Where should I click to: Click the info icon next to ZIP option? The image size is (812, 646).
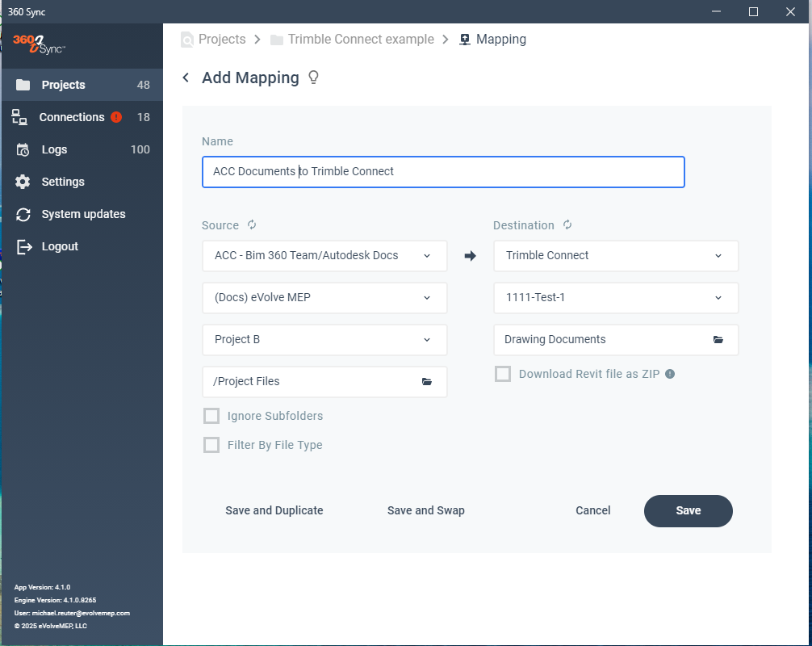[670, 374]
